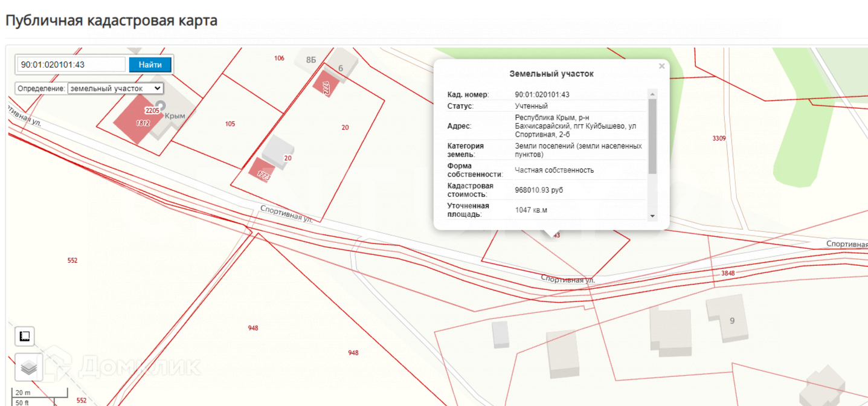Click Частная собственность value
The width and height of the screenshot is (868, 406).
[554, 170]
